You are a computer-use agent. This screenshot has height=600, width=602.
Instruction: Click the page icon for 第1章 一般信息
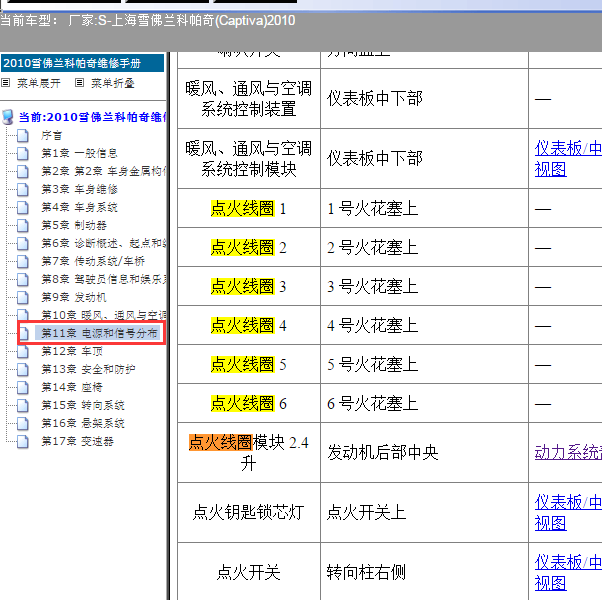point(23,154)
